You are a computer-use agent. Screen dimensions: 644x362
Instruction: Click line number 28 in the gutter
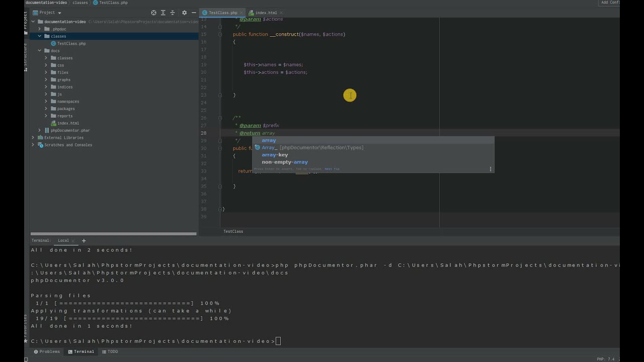tap(203, 133)
